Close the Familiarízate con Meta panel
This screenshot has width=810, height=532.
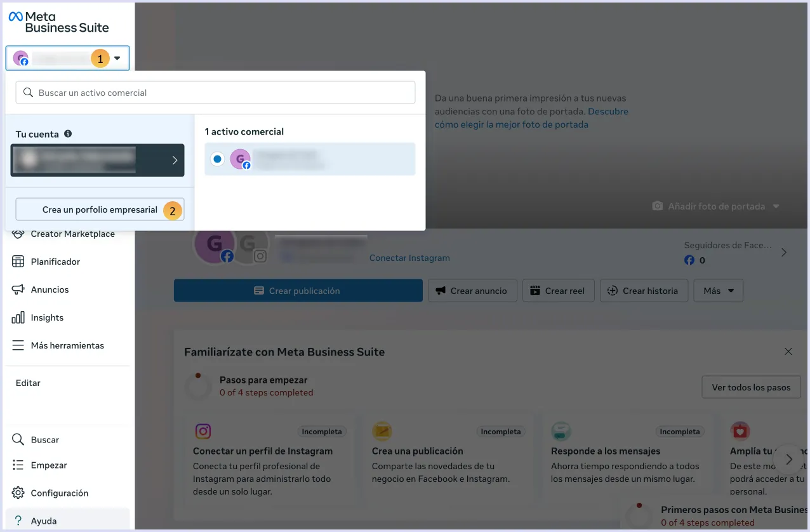tap(788, 351)
